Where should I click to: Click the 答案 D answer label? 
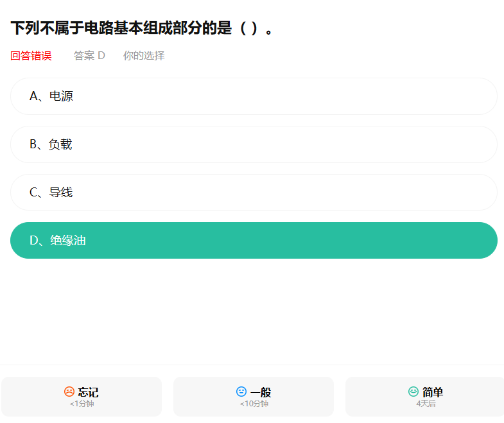click(x=89, y=56)
